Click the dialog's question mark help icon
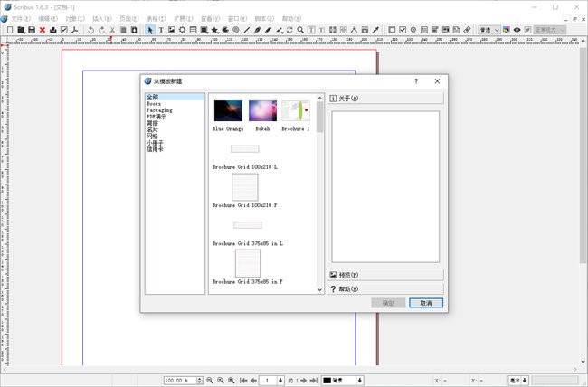The height and width of the screenshot is (387, 588). tap(416, 81)
